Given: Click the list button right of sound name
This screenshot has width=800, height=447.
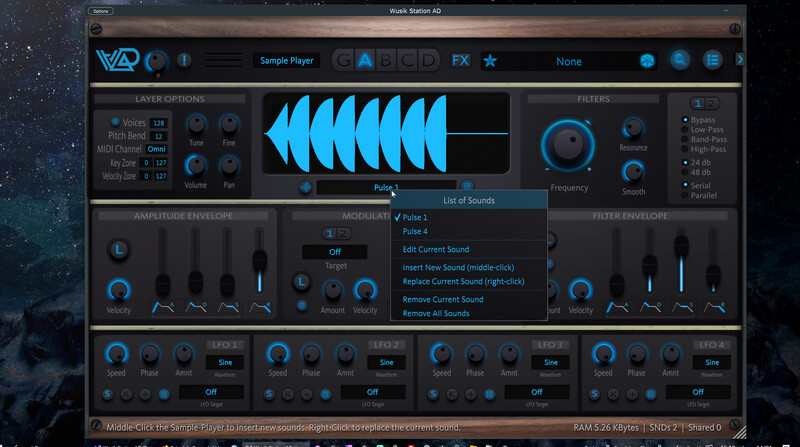Looking at the screenshot, I should (x=466, y=186).
